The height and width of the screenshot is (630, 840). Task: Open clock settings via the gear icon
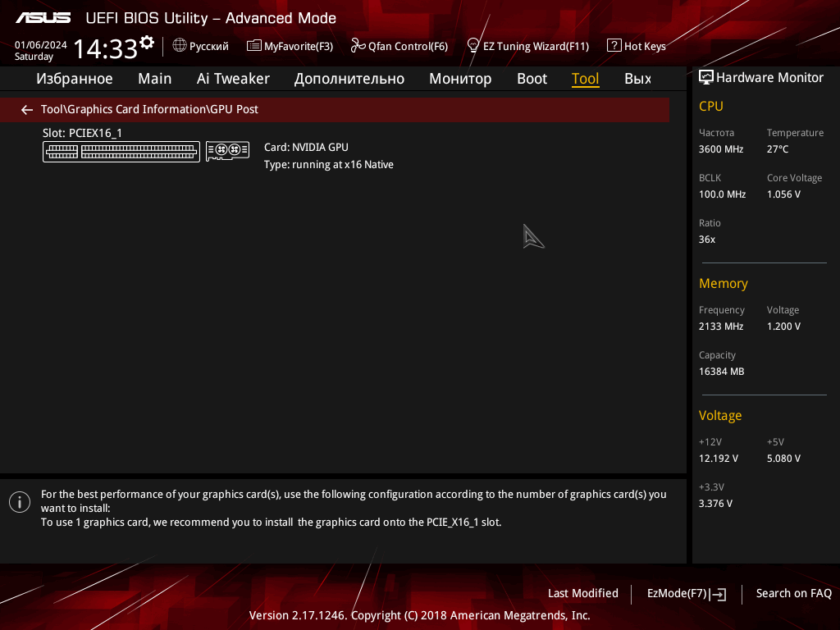tap(147, 43)
